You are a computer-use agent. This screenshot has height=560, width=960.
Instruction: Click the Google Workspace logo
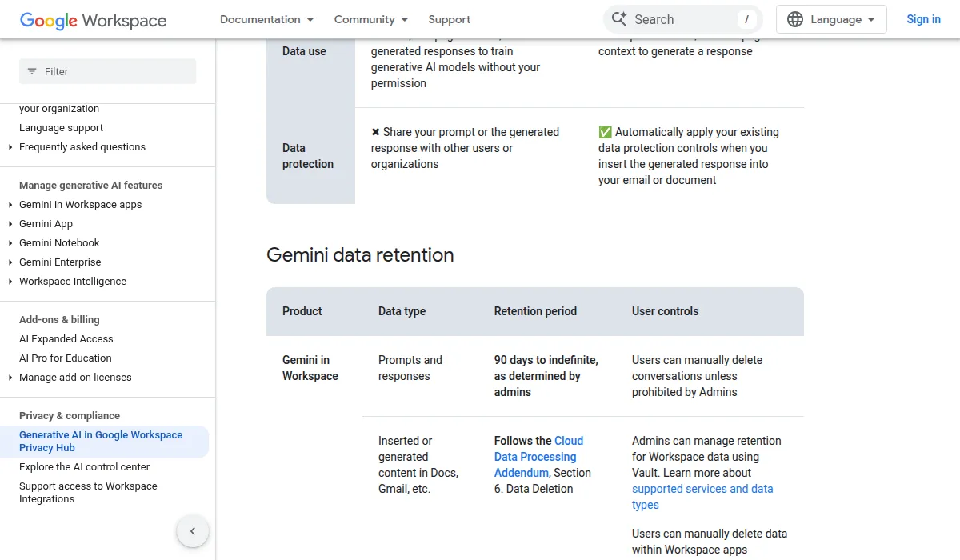[x=94, y=20]
